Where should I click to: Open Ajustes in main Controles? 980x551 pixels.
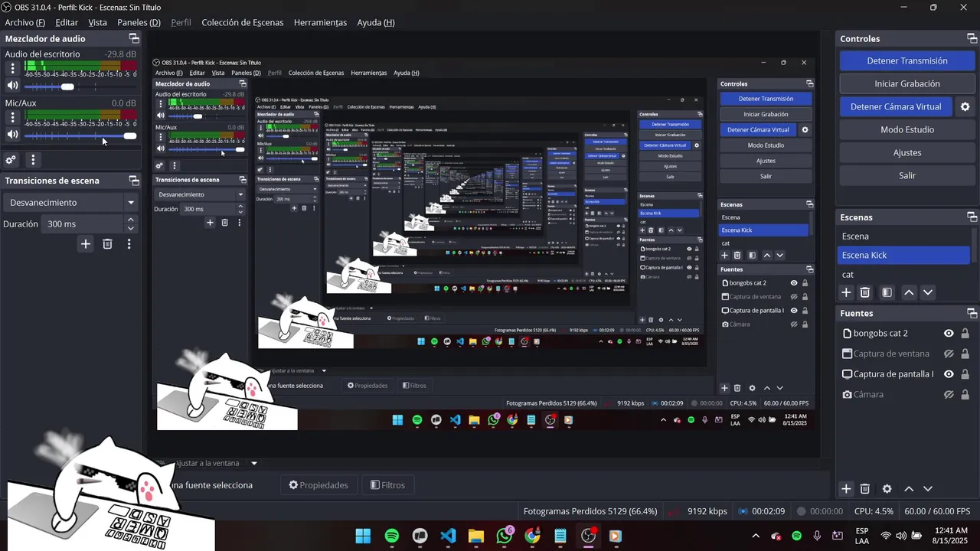[x=907, y=152]
